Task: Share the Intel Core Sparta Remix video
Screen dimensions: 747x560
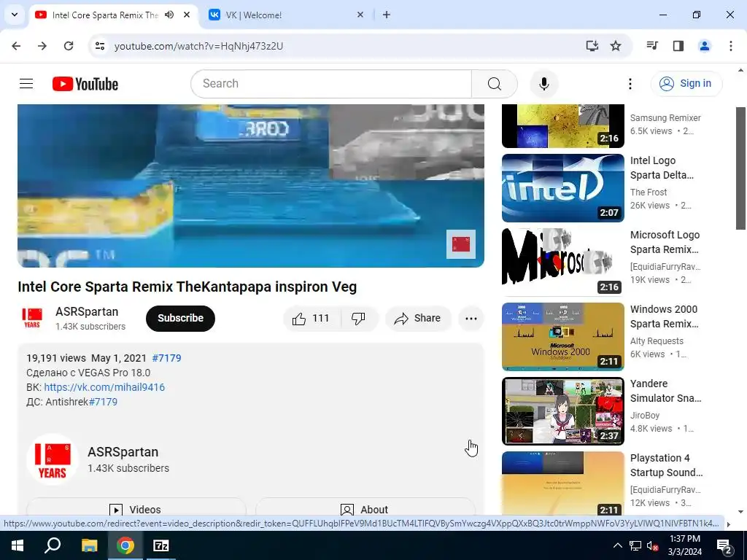Action: (418, 318)
